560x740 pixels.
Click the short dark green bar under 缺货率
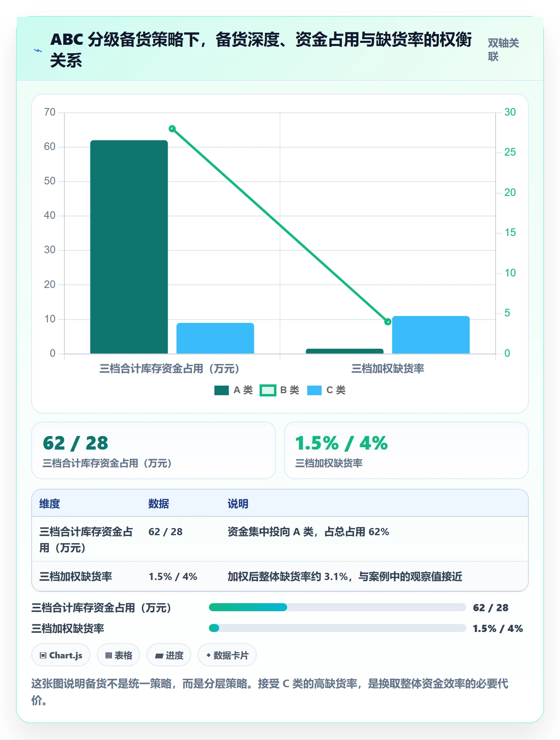[344, 351]
